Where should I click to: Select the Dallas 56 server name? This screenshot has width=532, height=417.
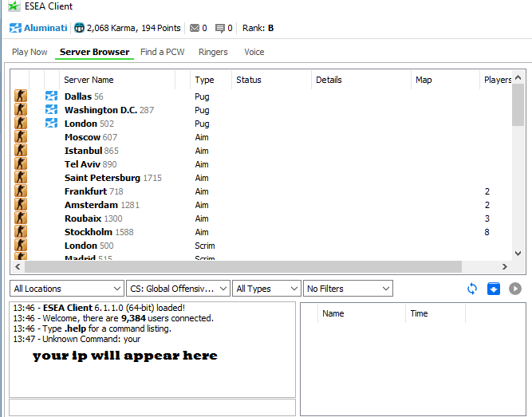pyautogui.click(x=84, y=96)
